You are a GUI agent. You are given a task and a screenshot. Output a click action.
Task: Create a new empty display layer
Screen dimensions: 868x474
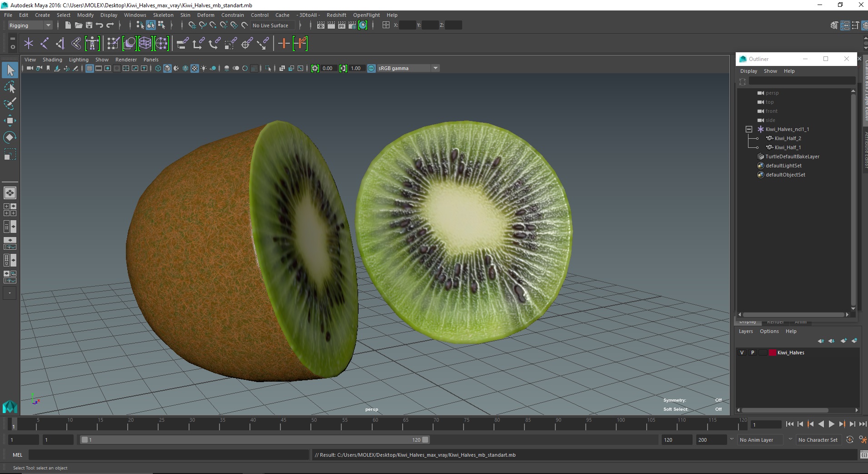pos(843,341)
